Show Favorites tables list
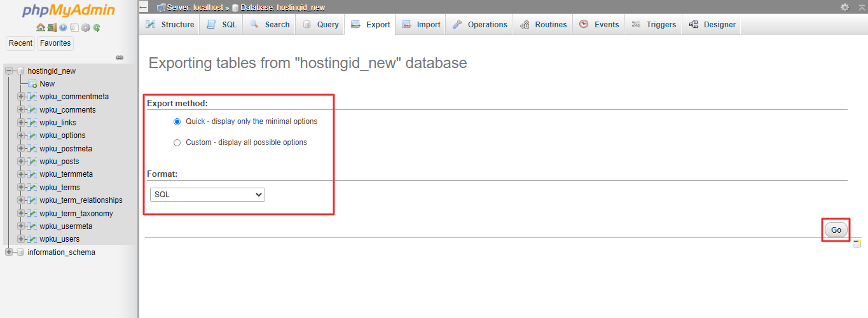Screen dimensions: 868x318 click(55, 43)
